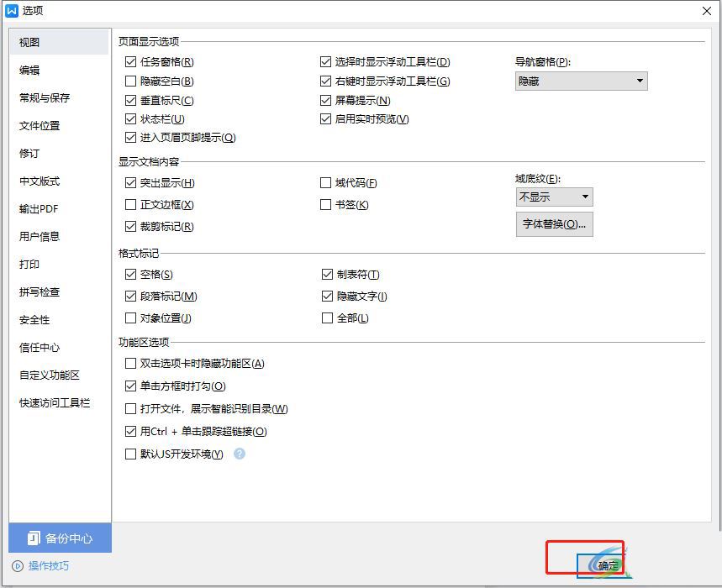
Task: Go to 信任中心 category
Action: coord(59,348)
